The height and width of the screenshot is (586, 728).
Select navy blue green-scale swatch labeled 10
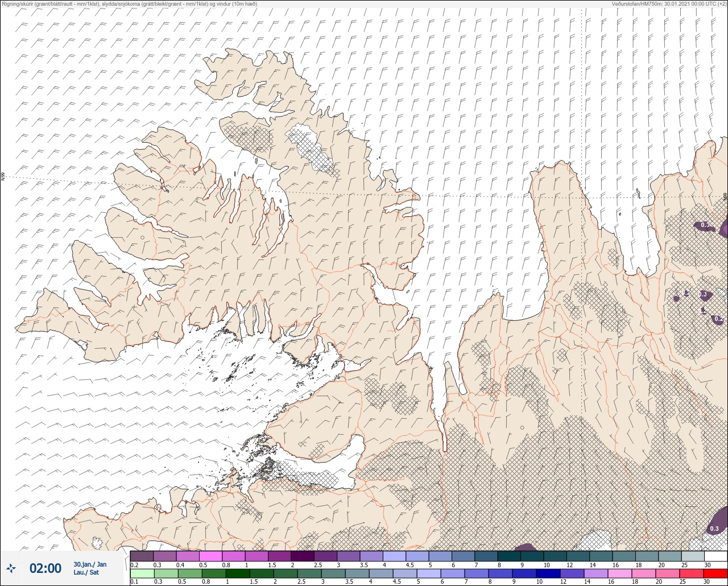pyautogui.click(x=548, y=573)
